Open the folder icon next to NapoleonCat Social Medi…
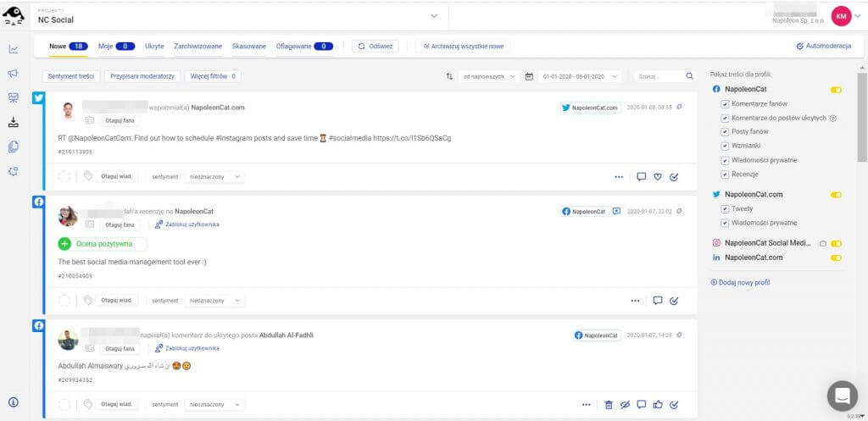Screen dimensions: 868x421 click(822, 243)
